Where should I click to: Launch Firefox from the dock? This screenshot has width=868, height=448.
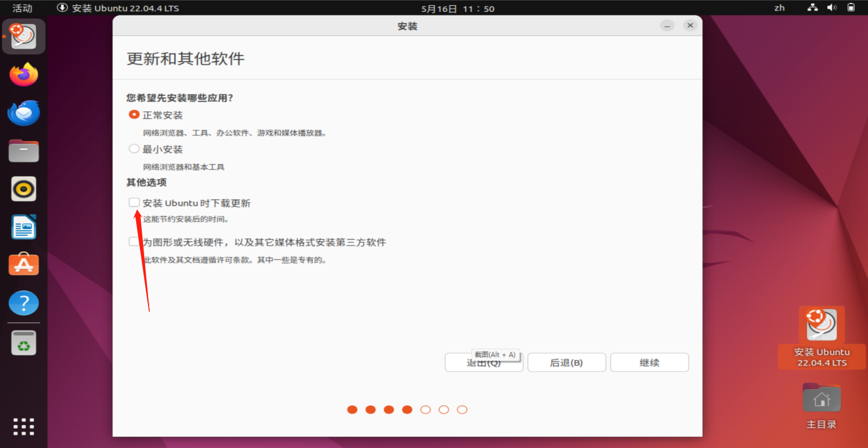24,75
